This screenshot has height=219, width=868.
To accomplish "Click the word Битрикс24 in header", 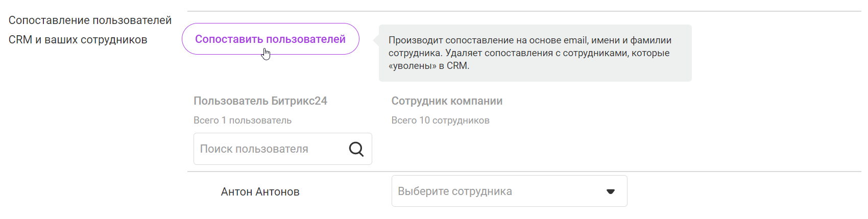I will click(299, 101).
